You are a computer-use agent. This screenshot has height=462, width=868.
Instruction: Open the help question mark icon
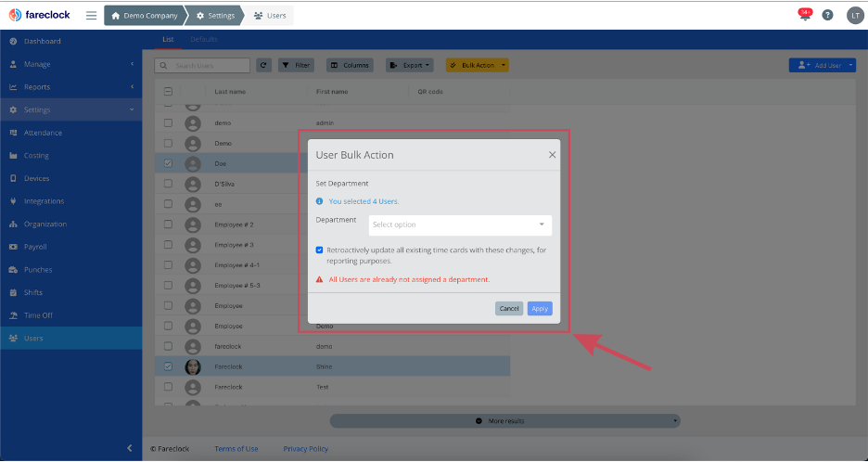click(827, 16)
